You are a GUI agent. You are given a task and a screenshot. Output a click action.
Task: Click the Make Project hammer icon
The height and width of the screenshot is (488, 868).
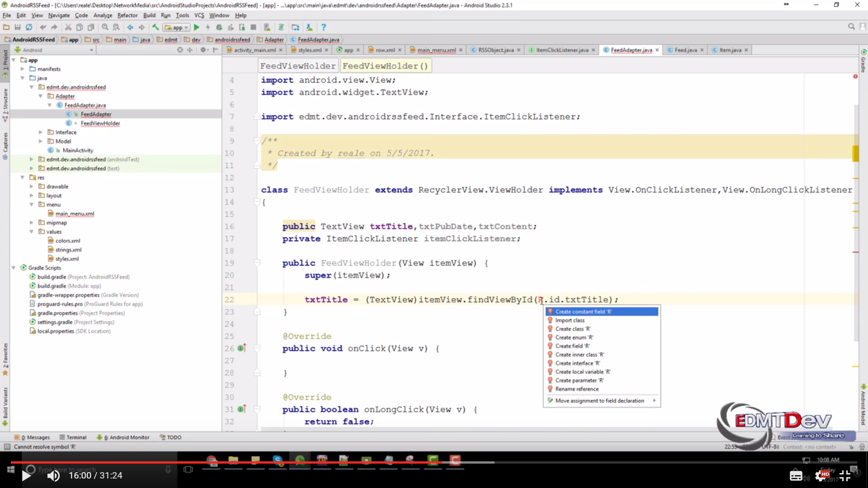156,28
